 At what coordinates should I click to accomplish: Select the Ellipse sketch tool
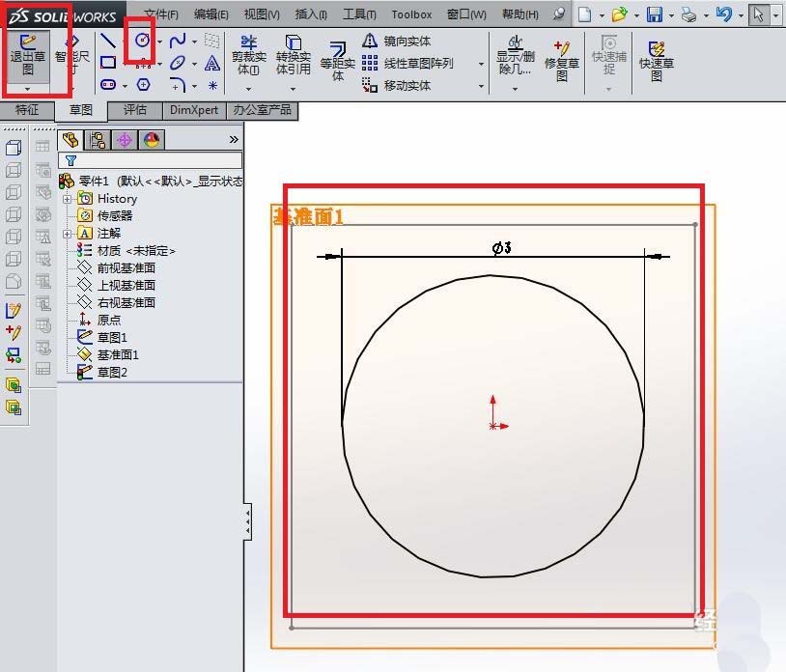(178, 63)
